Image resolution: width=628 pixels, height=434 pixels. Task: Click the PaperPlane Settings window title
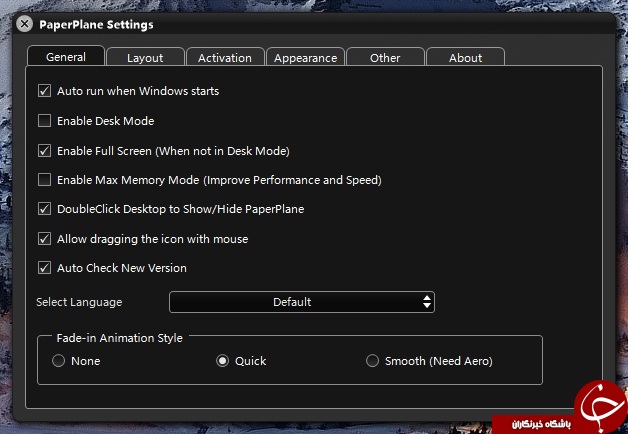96,24
